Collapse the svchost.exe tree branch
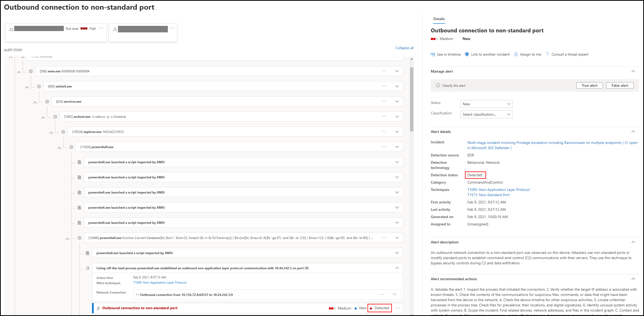 43,118
